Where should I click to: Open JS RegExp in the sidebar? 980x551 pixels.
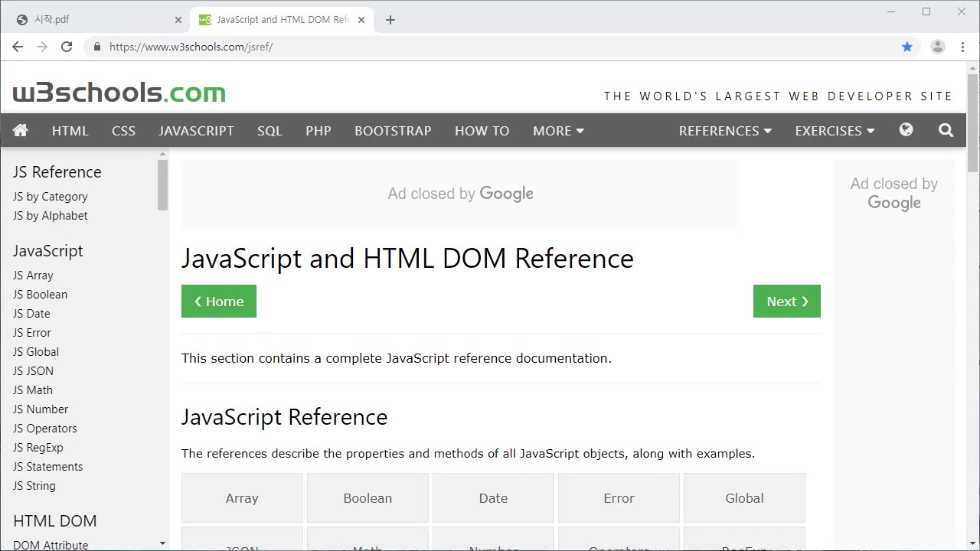click(38, 448)
